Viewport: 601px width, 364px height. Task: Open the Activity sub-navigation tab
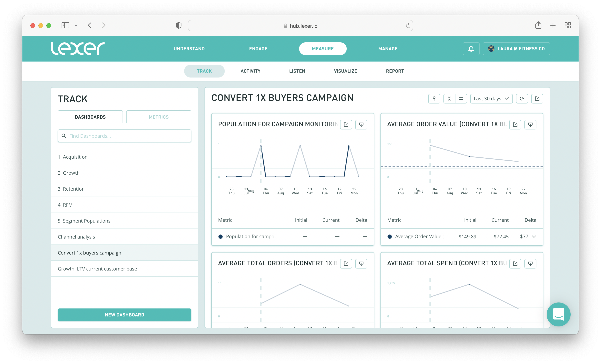tap(250, 71)
